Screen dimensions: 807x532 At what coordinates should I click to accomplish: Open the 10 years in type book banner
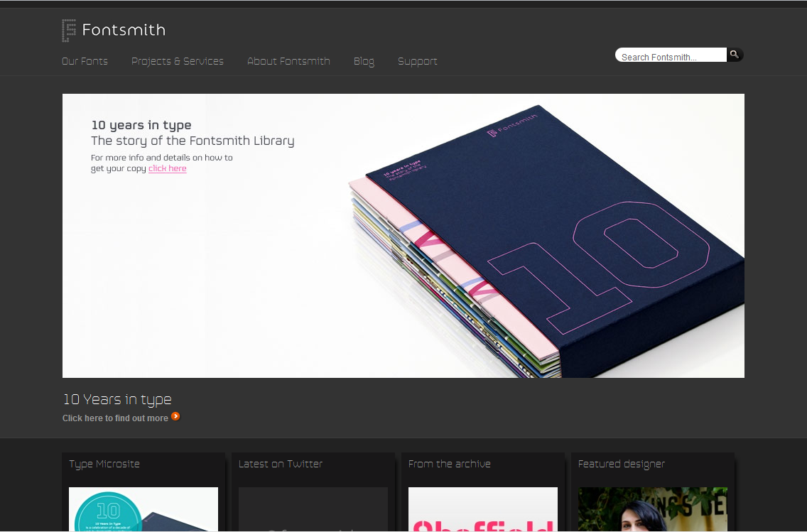tap(403, 236)
